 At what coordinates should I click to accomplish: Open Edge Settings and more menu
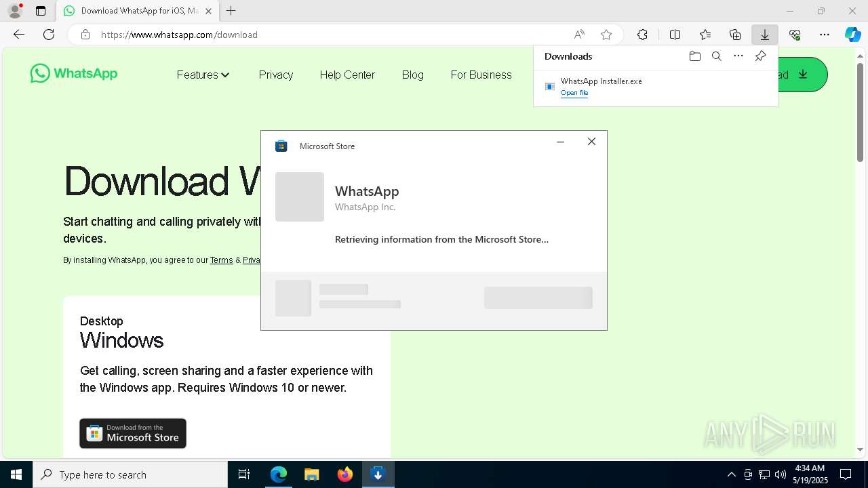point(825,35)
